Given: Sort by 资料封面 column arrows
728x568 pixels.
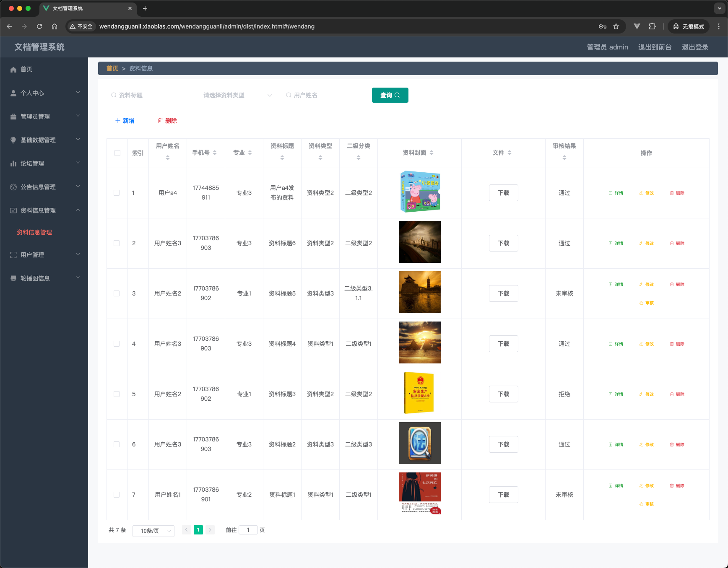Looking at the screenshot, I should (x=432, y=153).
